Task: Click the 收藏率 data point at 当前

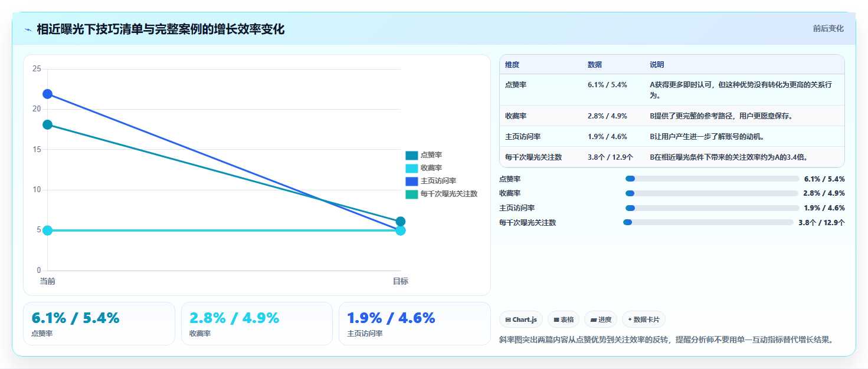Action: point(48,230)
